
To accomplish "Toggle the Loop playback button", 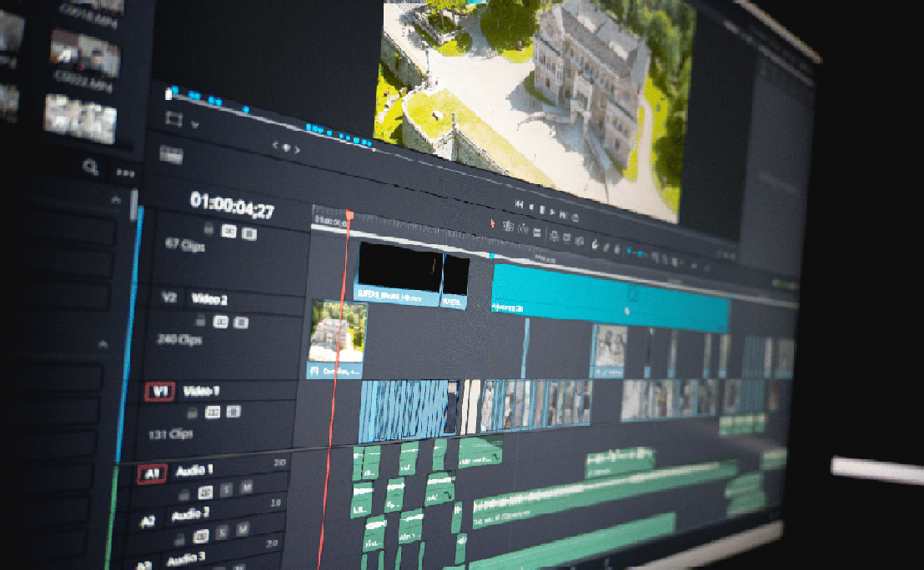I will (x=575, y=217).
